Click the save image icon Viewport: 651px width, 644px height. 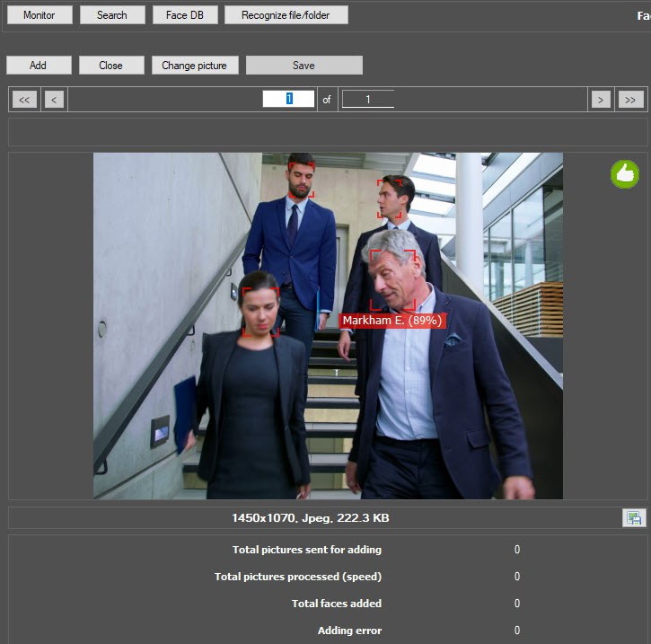pos(634,517)
